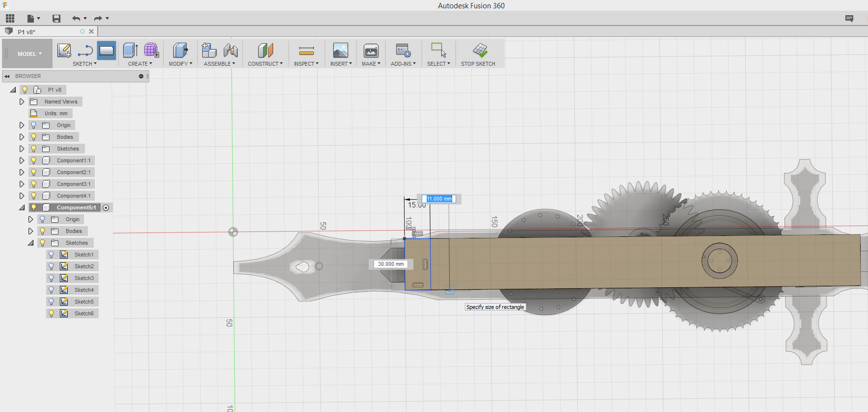
Task: Open the Undo history dropdown arrow
Action: coord(85,19)
